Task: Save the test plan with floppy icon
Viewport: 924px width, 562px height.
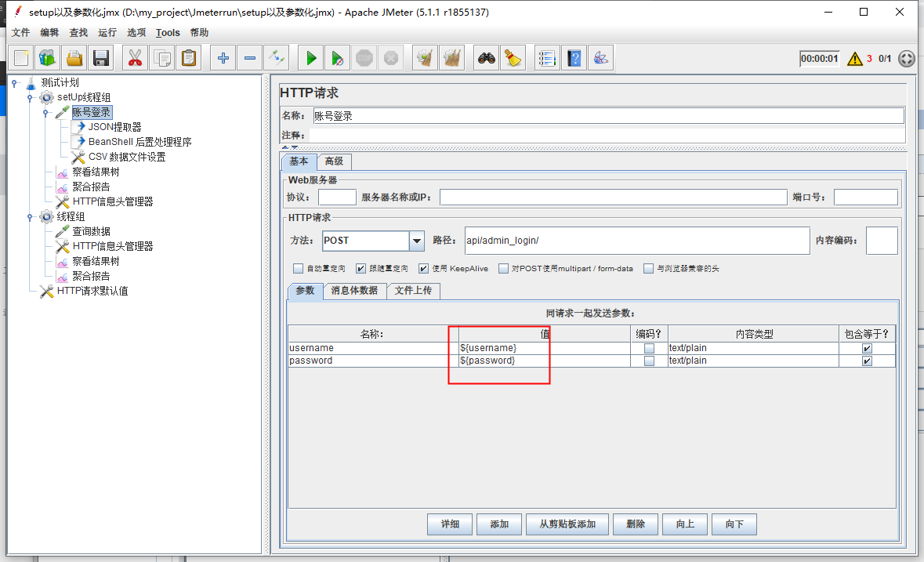Action: [x=101, y=58]
